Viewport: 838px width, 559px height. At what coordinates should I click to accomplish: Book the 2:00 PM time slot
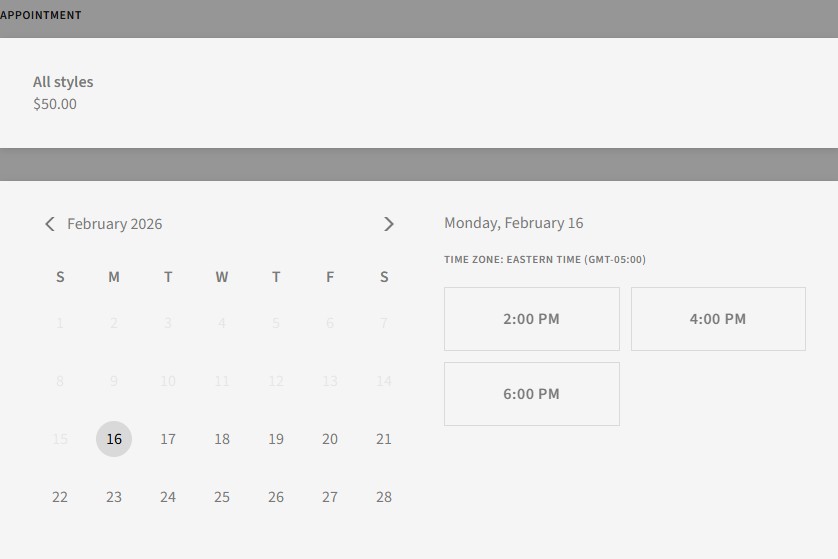point(531,319)
